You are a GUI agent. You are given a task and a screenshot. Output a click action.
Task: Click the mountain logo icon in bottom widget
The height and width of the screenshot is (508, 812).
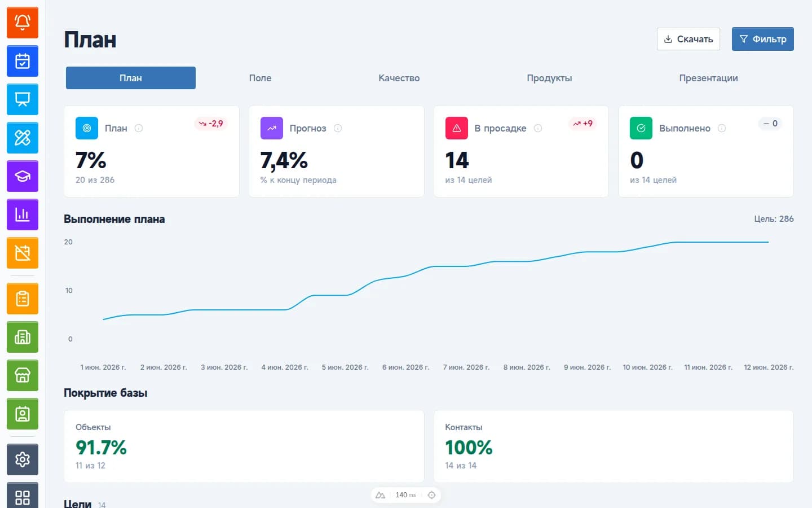click(x=380, y=495)
